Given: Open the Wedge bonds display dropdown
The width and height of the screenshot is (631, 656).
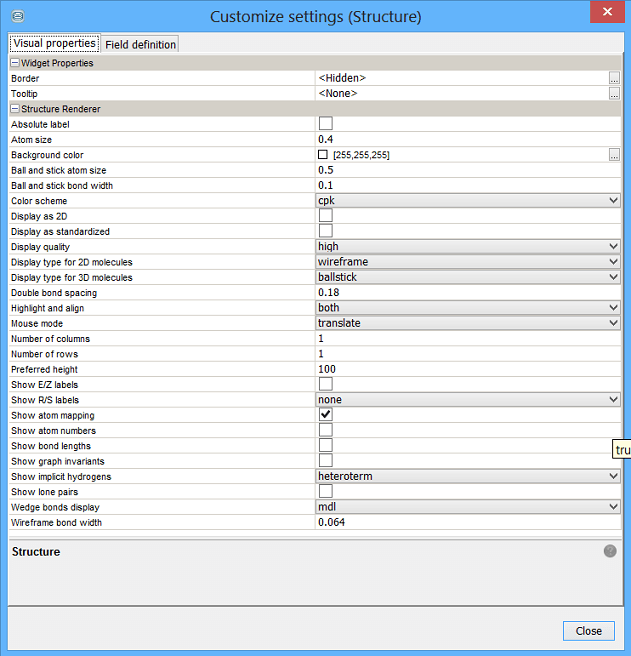Looking at the screenshot, I should pyautogui.click(x=613, y=507).
